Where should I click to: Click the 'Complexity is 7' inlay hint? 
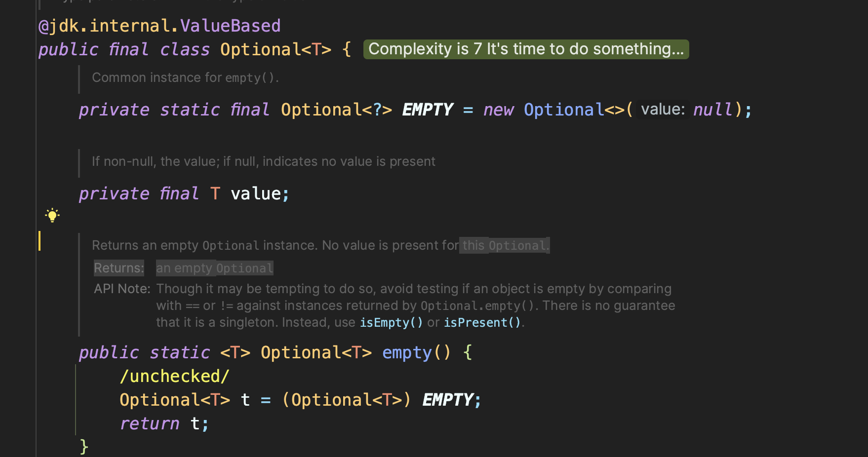tap(526, 49)
